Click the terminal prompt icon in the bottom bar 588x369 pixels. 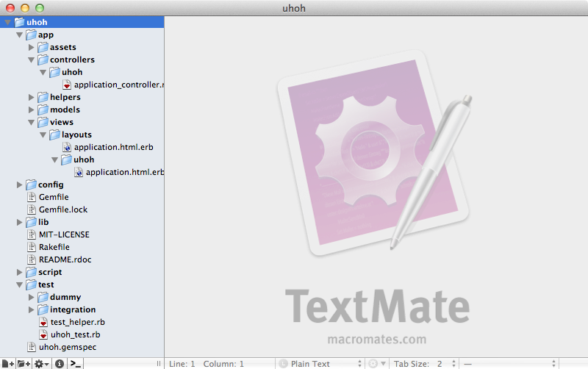[x=76, y=364]
